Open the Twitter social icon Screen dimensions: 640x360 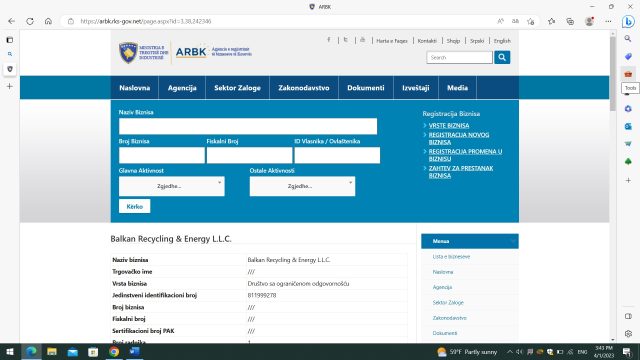(346, 40)
